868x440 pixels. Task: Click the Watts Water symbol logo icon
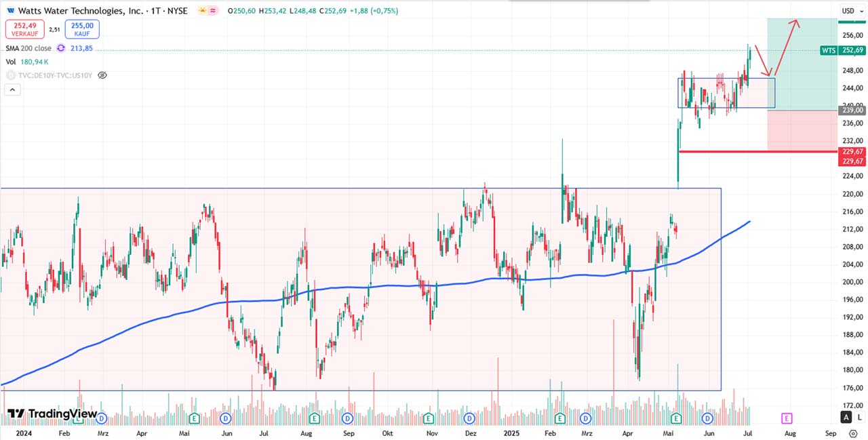[9, 11]
